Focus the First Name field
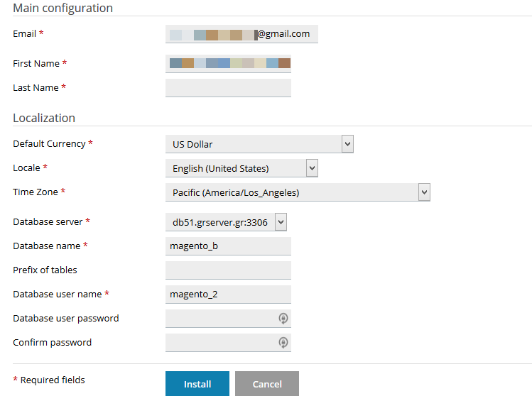Viewport: 532px width, 396px height. point(228,64)
